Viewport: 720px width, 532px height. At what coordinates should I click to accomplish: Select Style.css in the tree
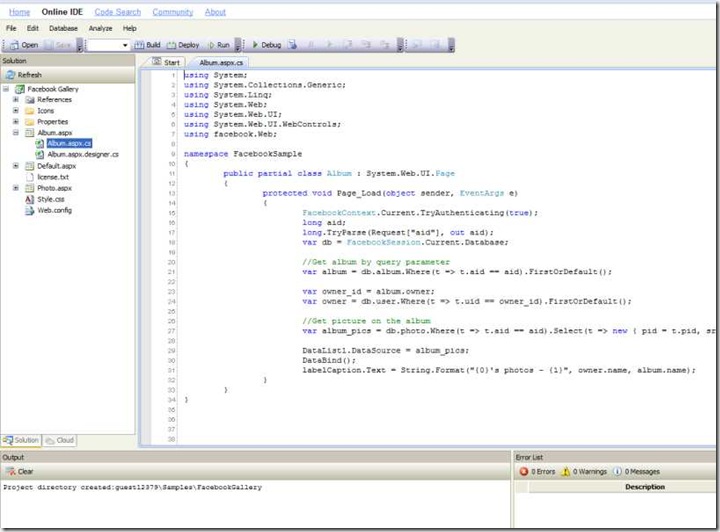[51, 199]
